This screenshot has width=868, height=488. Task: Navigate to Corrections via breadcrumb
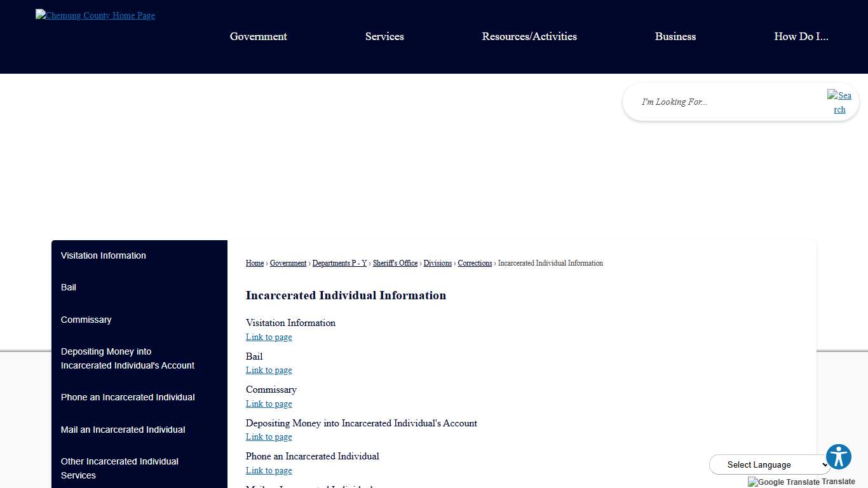pos(475,263)
